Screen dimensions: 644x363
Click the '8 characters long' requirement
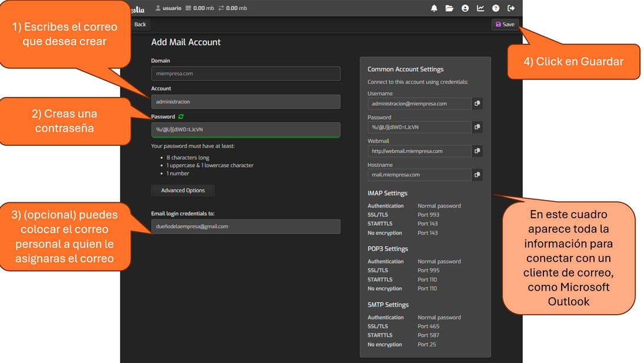tap(188, 158)
